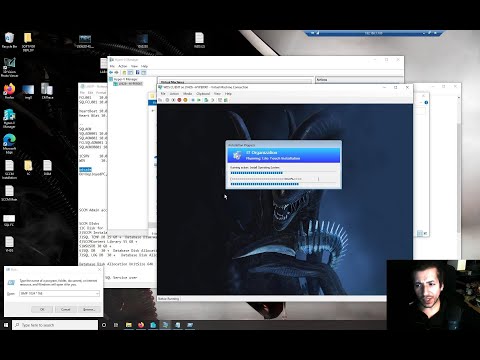
Task: Click the orange Save state icon in VM toolbar
Action: [185, 100]
